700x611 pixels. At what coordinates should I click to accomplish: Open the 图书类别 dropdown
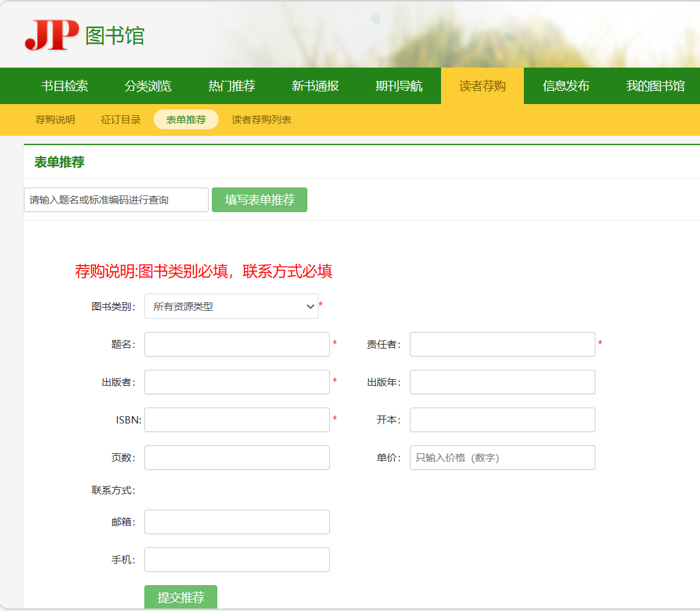click(x=231, y=306)
